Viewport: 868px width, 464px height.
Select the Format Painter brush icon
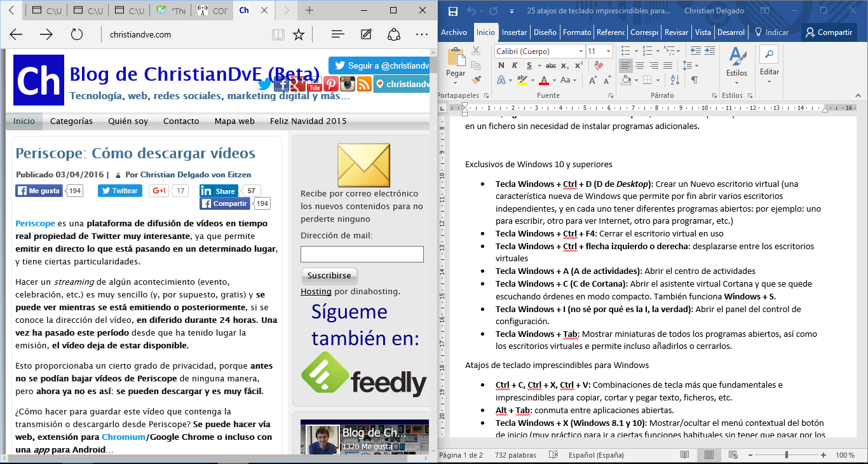[x=476, y=80]
